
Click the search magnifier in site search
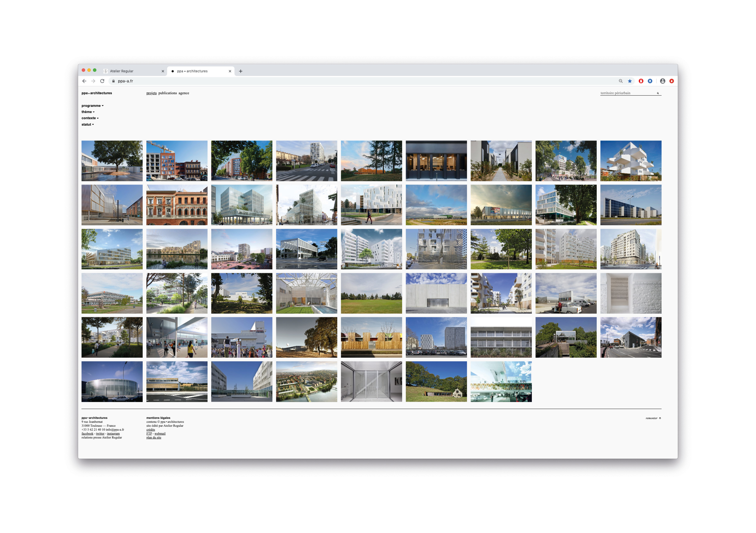click(x=658, y=93)
